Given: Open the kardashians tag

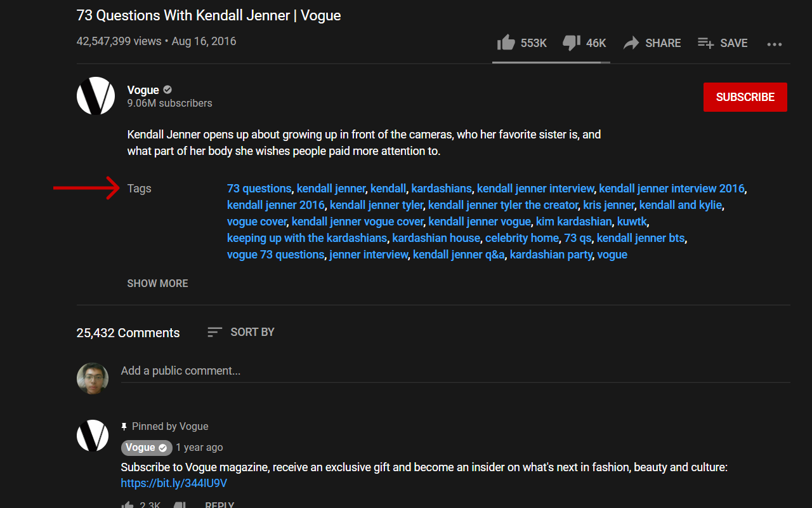Looking at the screenshot, I should 441,188.
